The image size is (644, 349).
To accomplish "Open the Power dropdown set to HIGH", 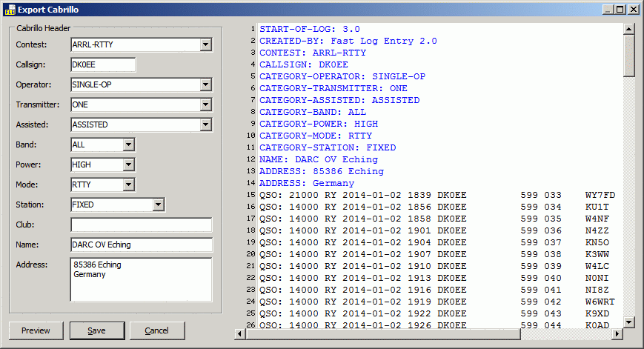I will pos(128,165).
